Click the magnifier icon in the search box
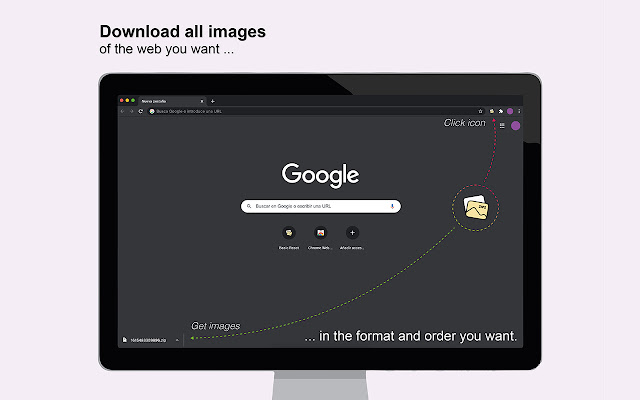This screenshot has height=400, width=640. pyautogui.click(x=249, y=206)
